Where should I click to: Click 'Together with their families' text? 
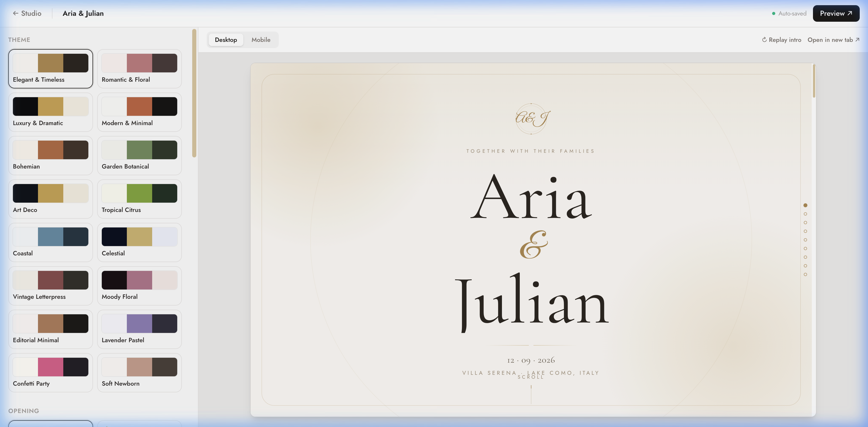(x=531, y=151)
